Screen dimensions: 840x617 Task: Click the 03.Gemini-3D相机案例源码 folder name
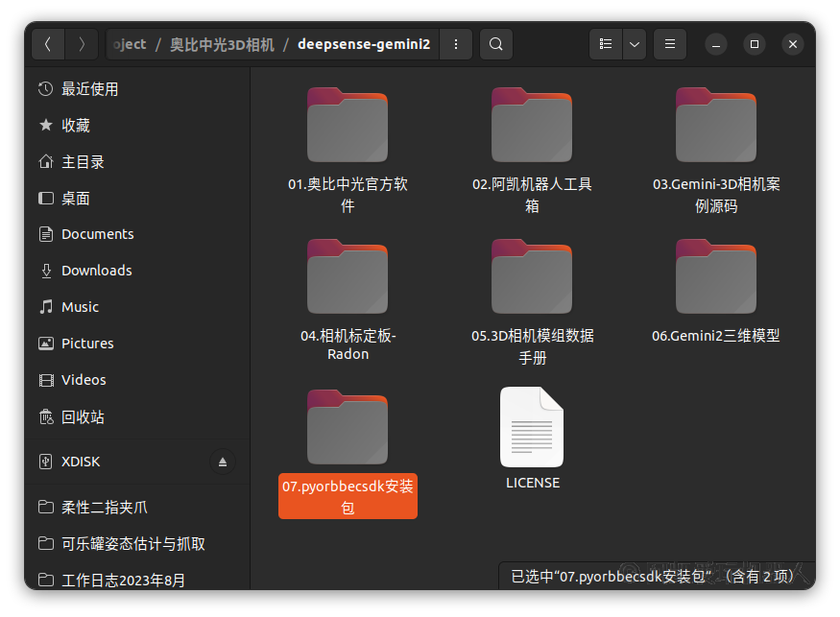point(716,195)
